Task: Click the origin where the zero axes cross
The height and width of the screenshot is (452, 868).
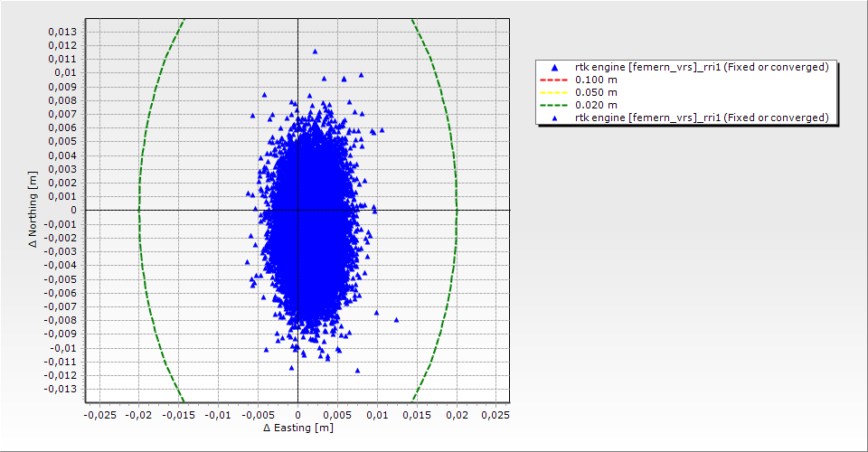Action: click(x=297, y=210)
